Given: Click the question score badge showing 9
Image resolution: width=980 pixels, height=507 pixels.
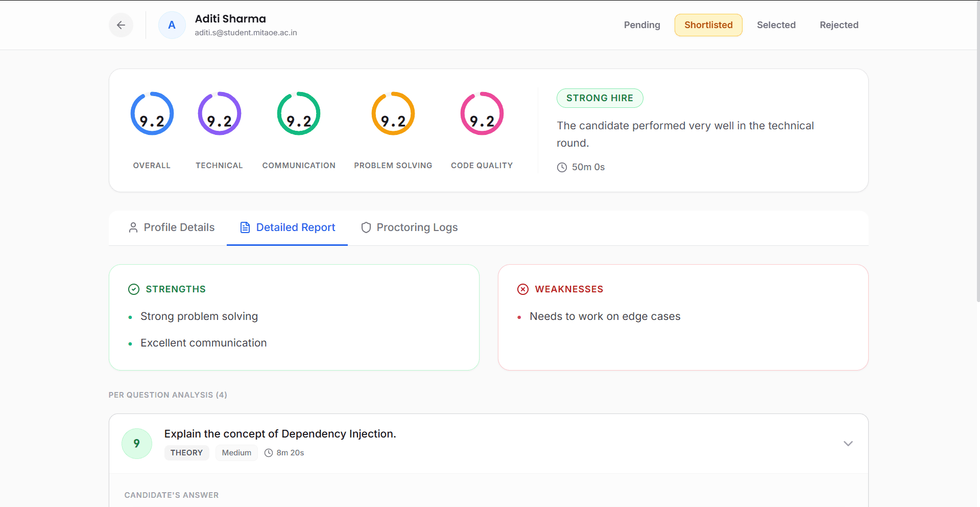Looking at the screenshot, I should click(137, 444).
